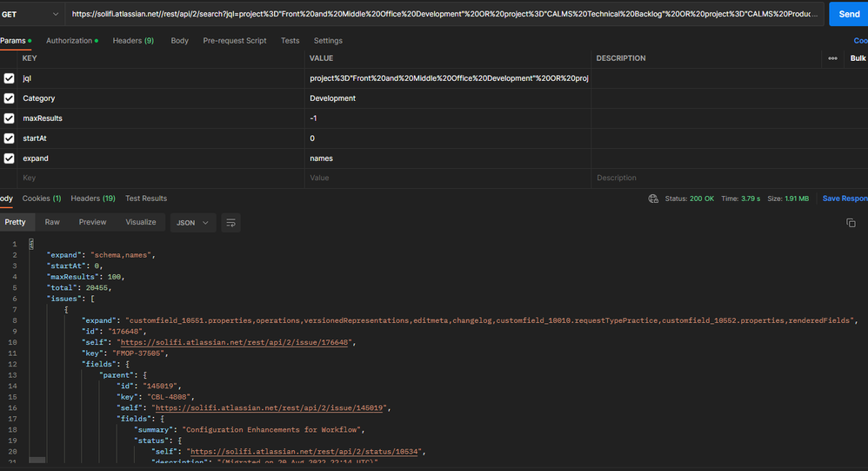The width and height of the screenshot is (868, 471).
Task: Click the Cookies link at top right
Action: coord(861,40)
